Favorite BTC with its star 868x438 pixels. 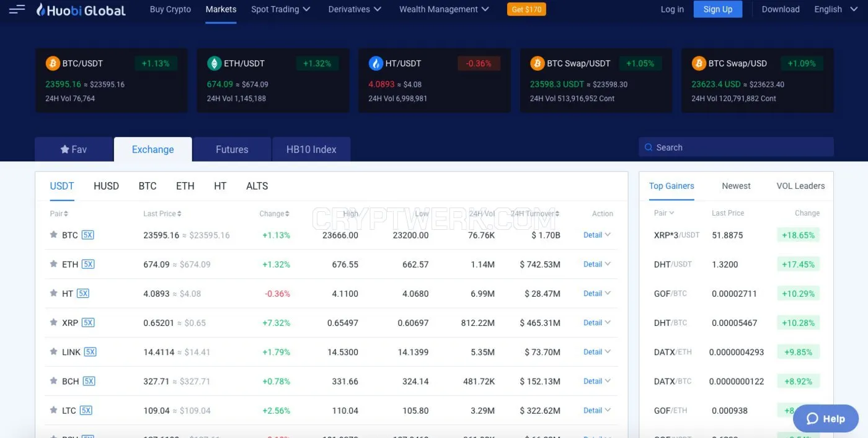(54, 235)
